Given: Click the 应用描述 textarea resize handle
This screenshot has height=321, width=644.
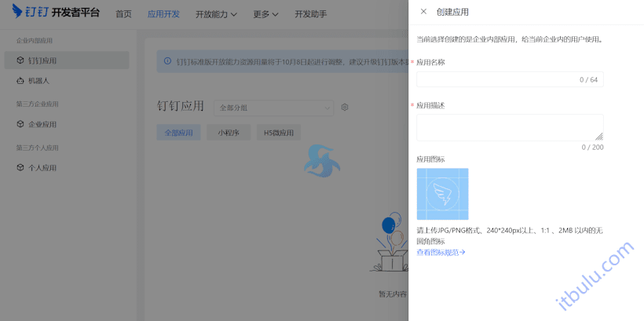Looking at the screenshot, I should tap(599, 137).
